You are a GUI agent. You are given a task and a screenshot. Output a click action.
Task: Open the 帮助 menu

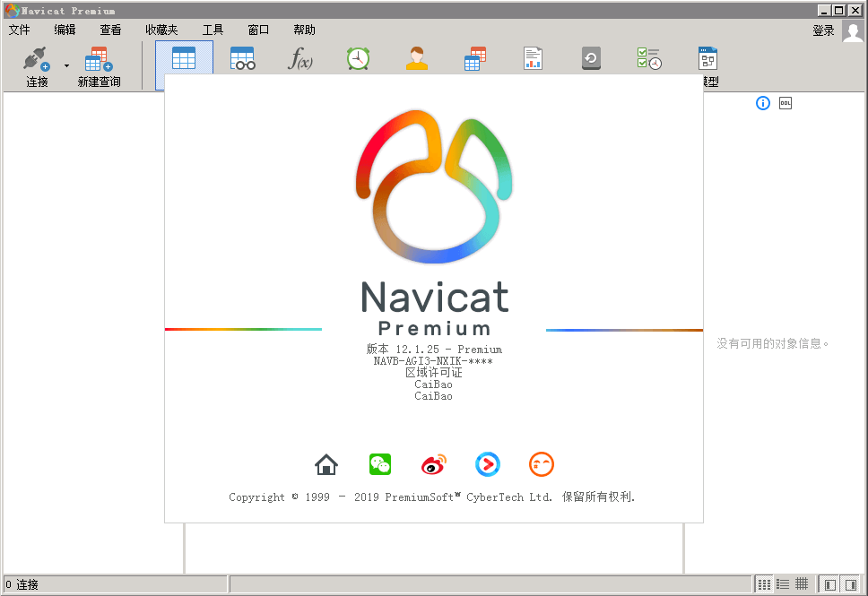[x=304, y=30]
